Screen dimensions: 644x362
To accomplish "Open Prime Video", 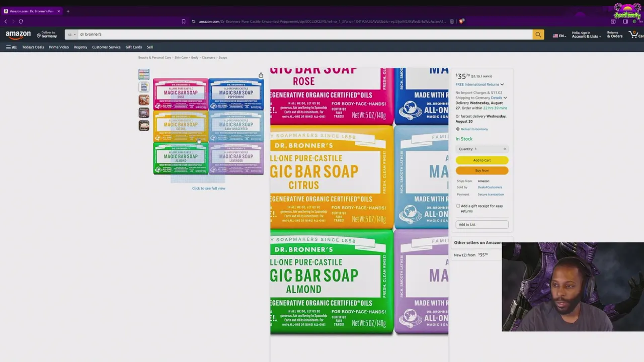I will click(59, 47).
